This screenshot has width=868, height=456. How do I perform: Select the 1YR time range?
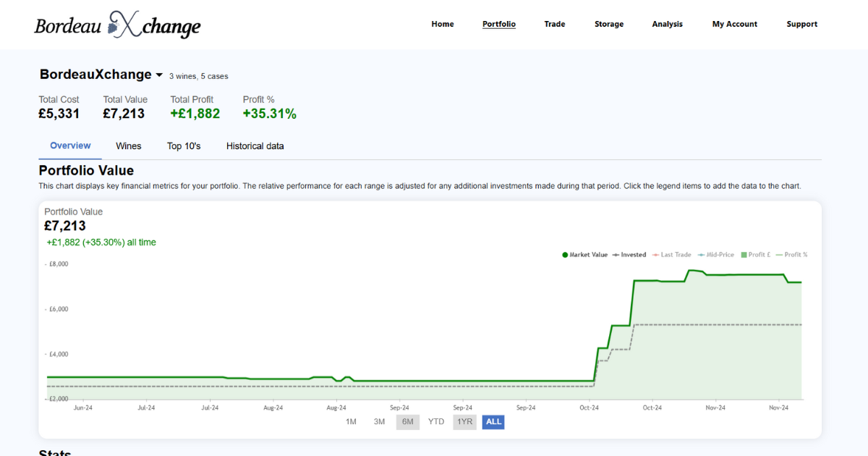coord(465,422)
